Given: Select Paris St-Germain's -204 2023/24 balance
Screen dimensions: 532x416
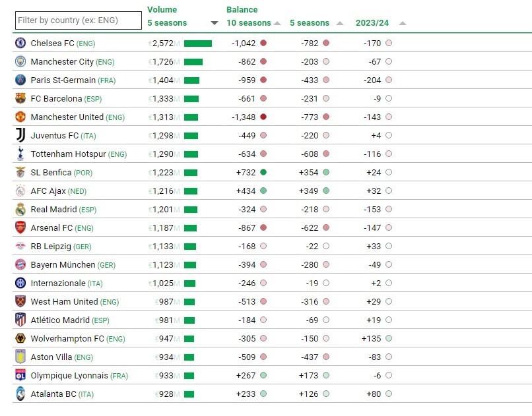Looking at the screenshot, I should tap(372, 80).
